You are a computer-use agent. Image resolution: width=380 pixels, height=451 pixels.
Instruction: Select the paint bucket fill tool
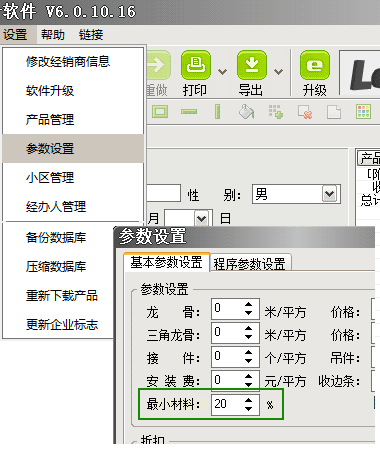point(246,112)
